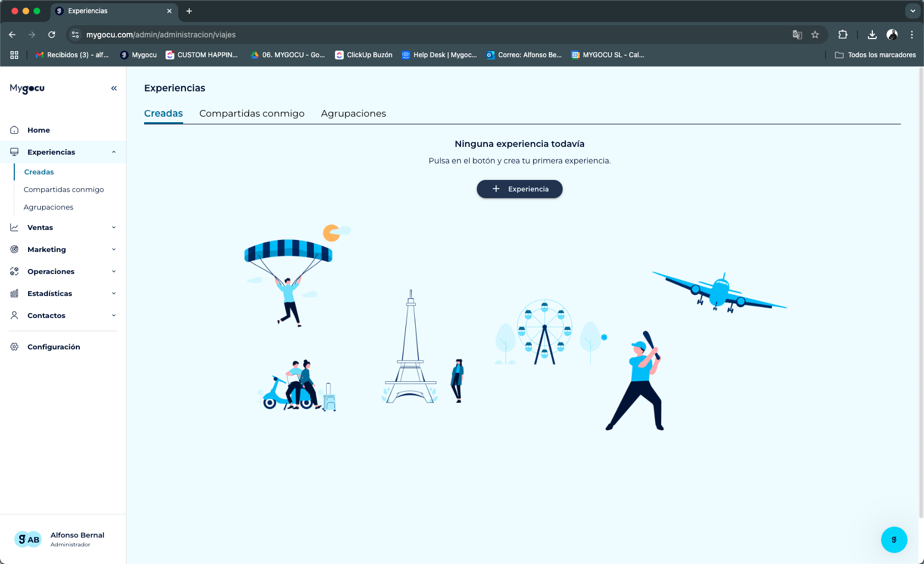The width and height of the screenshot is (924, 564).
Task: Expand the Marketing menu chevron
Action: pos(114,249)
